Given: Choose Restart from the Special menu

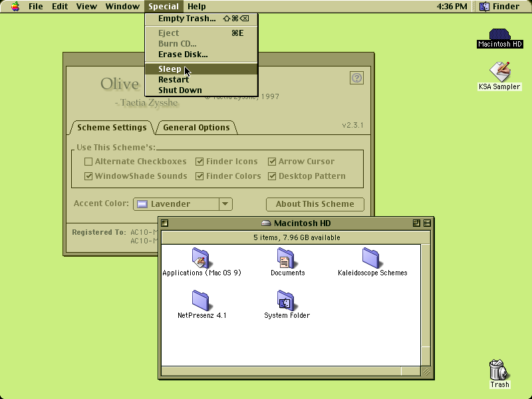Looking at the screenshot, I should (201, 80).
